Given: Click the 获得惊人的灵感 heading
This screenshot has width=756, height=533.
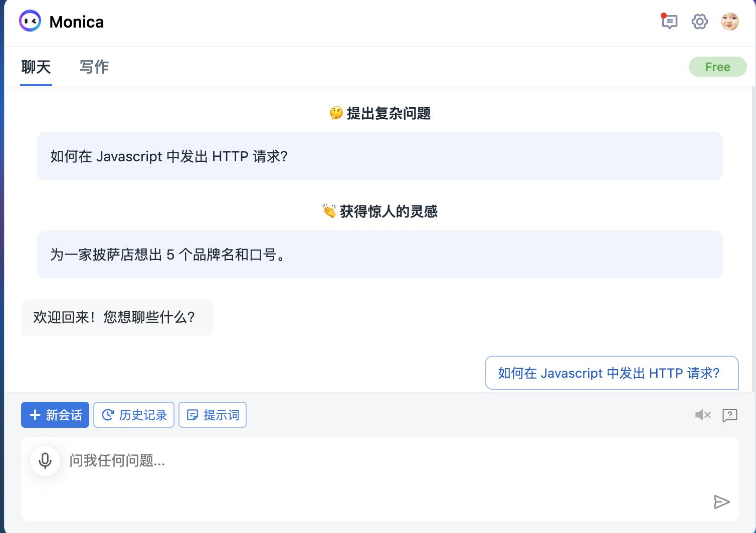Looking at the screenshot, I should [380, 211].
